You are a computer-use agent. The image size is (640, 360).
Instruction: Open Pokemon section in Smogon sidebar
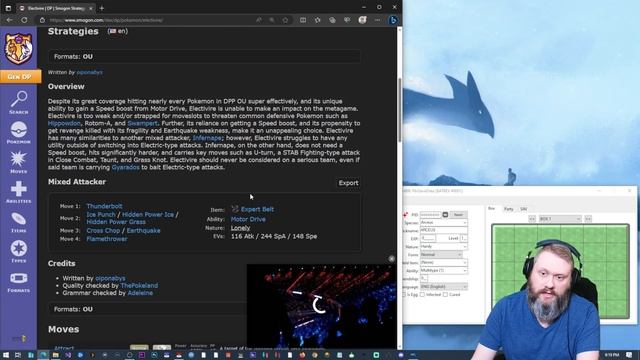pyautogui.click(x=19, y=132)
